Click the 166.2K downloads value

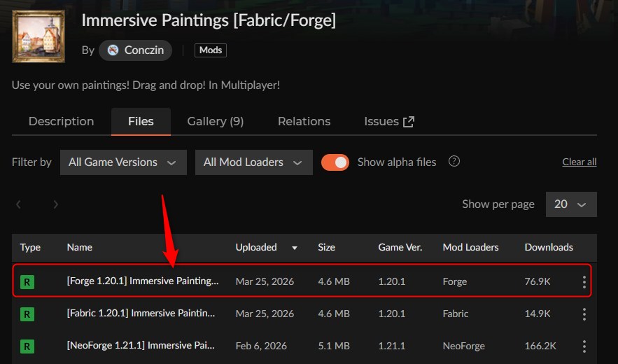540,346
